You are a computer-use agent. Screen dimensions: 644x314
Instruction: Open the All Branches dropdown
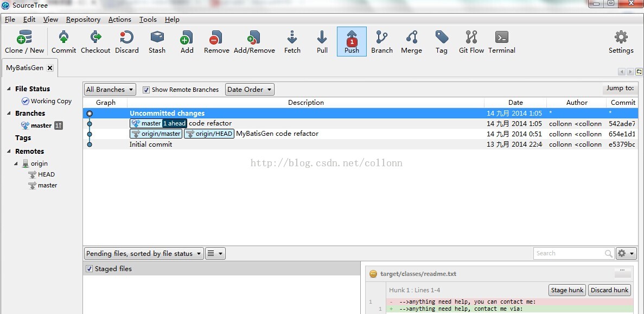pos(109,89)
